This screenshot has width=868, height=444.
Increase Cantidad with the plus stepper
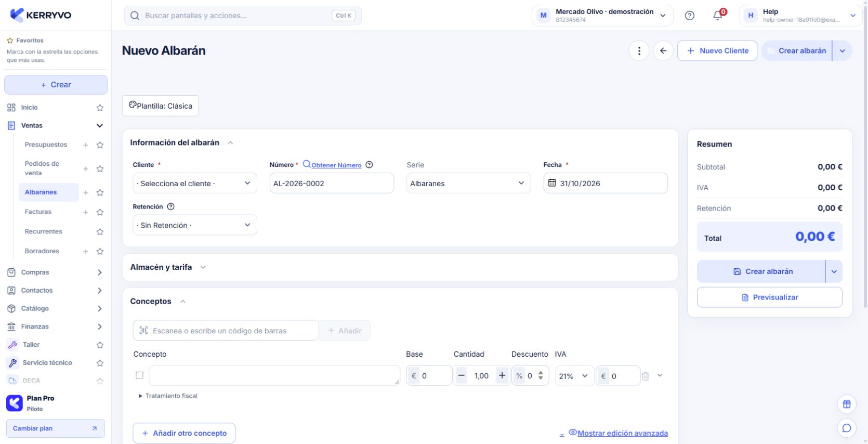pyautogui.click(x=502, y=375)
